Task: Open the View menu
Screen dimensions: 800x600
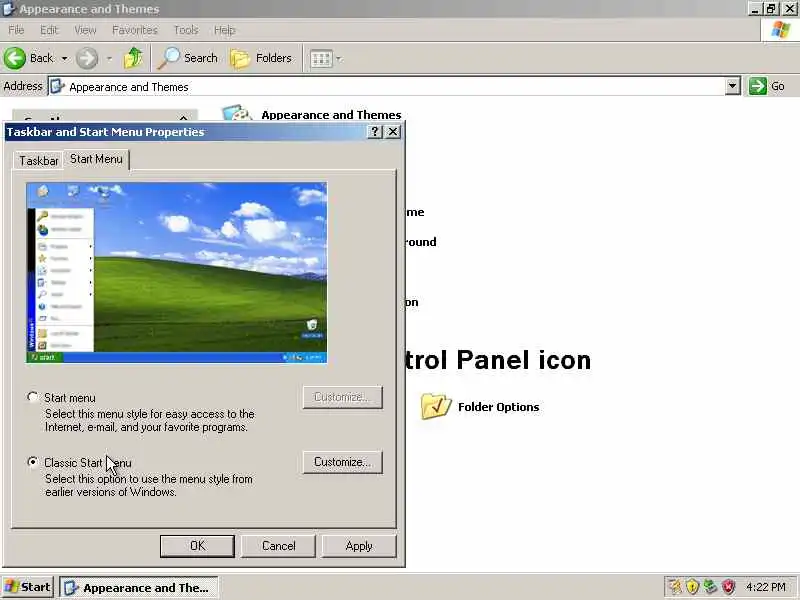Action: pyautogui.click(x=85, y=30)
